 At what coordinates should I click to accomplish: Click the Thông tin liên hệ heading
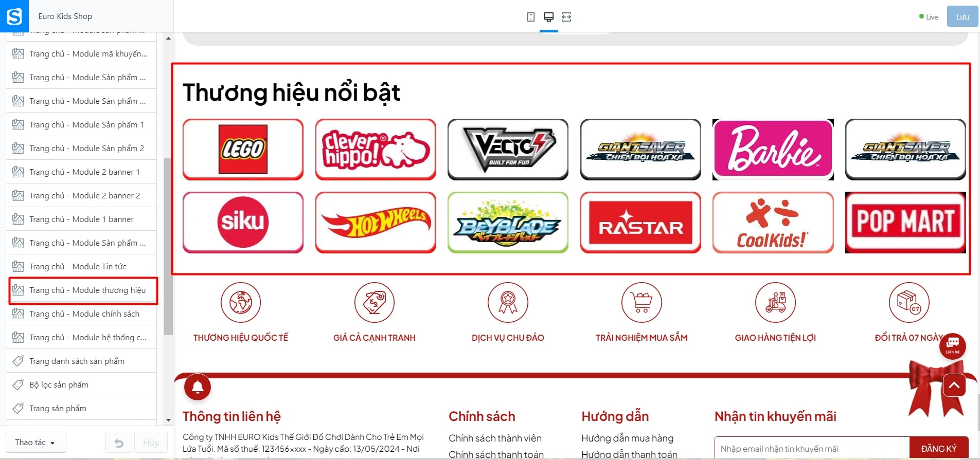click(x=231, y=416)
